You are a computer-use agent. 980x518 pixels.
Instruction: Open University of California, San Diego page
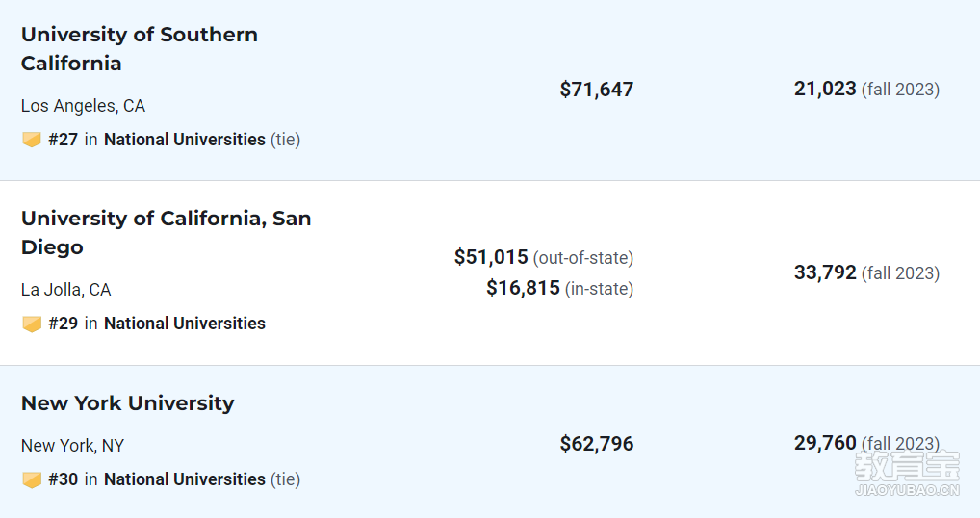(x=167, y=232)
